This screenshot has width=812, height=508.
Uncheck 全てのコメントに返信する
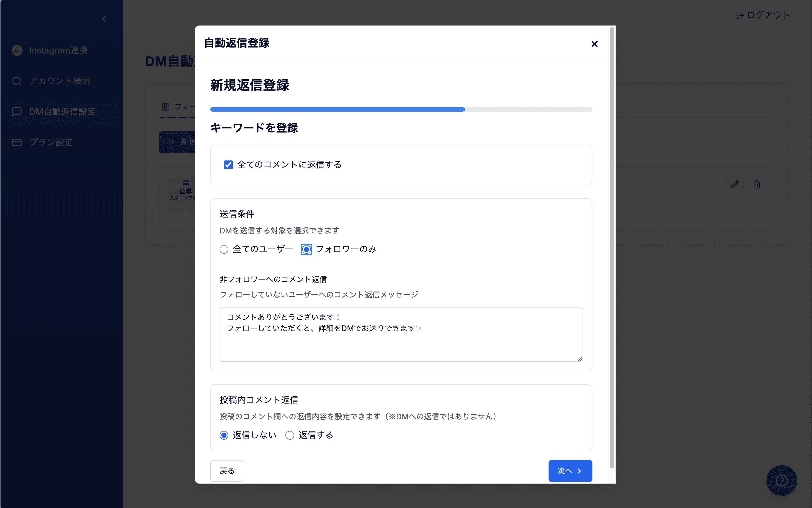pos(228,165)
